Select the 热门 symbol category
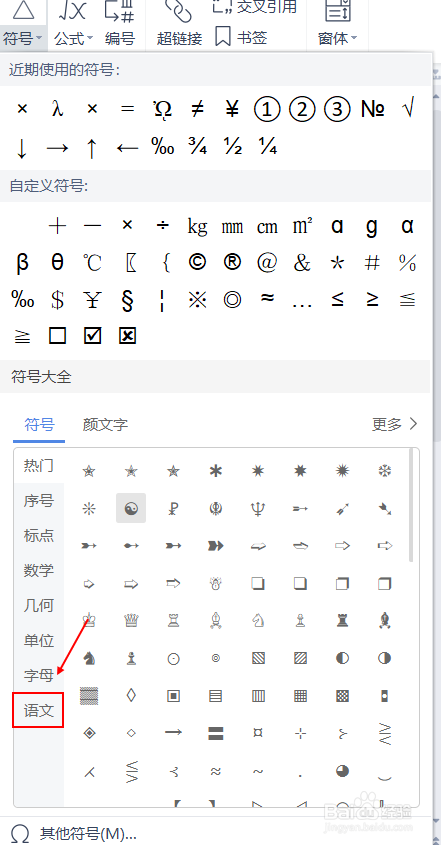This screenshot has height=845, width=441. tap(39, 465)
